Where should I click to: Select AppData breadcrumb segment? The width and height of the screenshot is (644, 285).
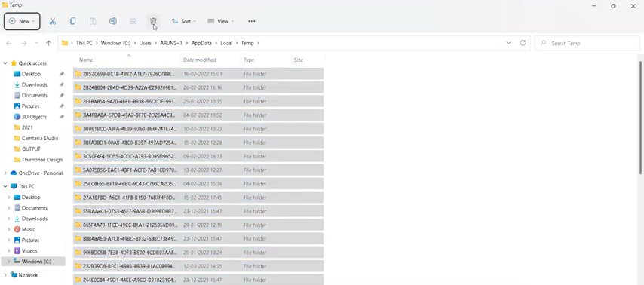(201, 43)
